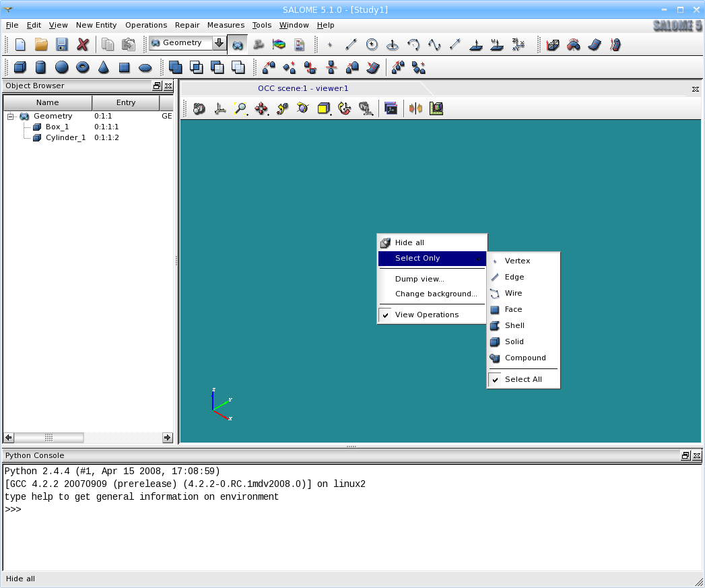Screen dimensions: 705x588
Task: Click the blue square face primitive icon
Action: coord(124,67)
